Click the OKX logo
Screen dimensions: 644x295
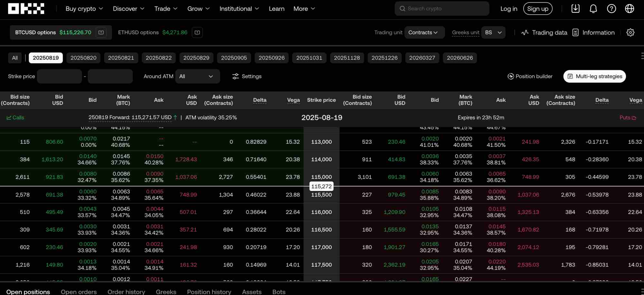(x=26, y=8)
